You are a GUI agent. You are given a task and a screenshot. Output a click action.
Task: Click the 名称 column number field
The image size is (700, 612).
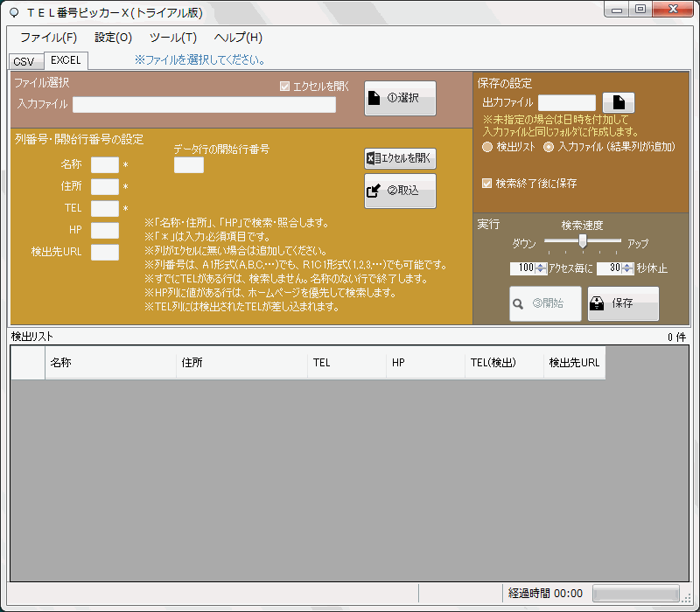tap(105, 164)
